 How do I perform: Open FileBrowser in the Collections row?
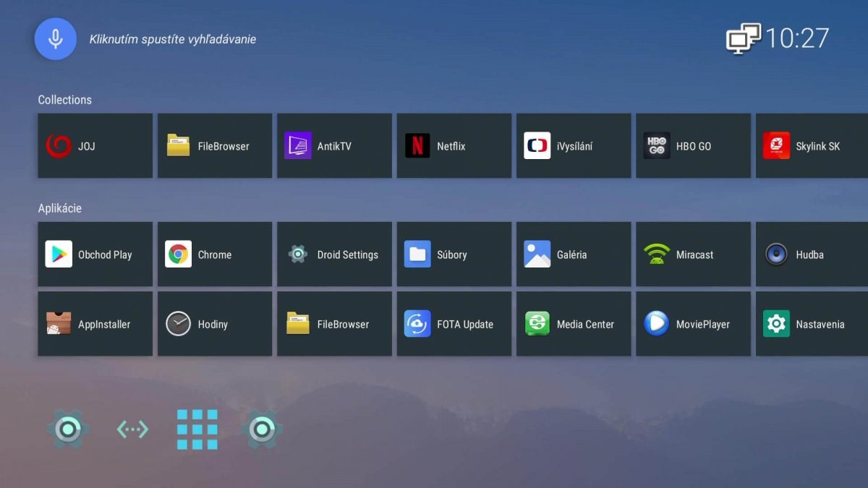215,145
